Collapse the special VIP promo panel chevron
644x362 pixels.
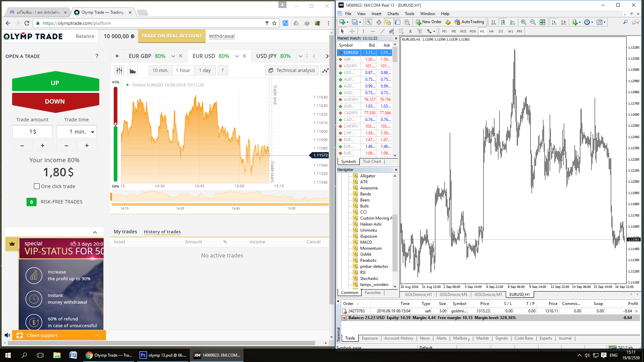[x=95, y=232]
